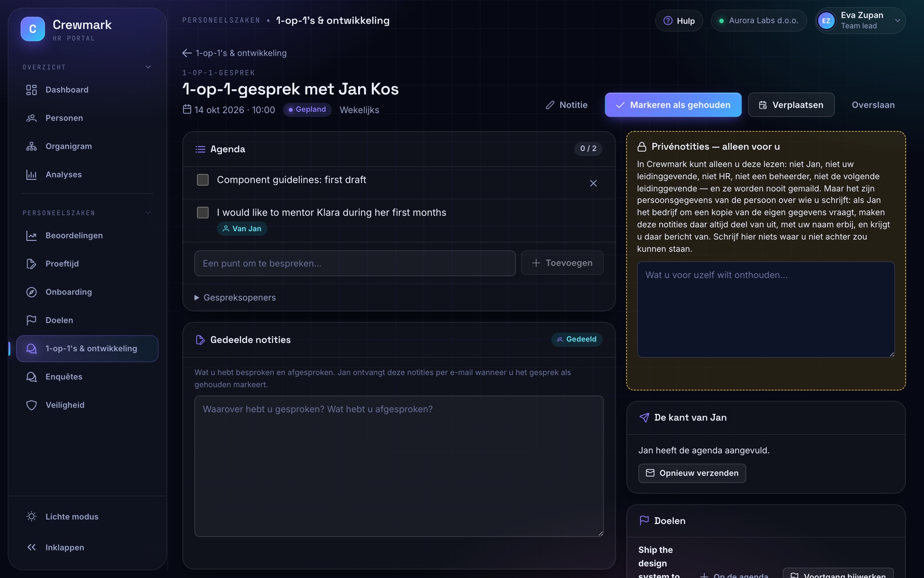The height and width of the screenshot is (578, 924).
Task: Check the Component guidelines agenda checkbox
Action: click(x=203, y=180)
